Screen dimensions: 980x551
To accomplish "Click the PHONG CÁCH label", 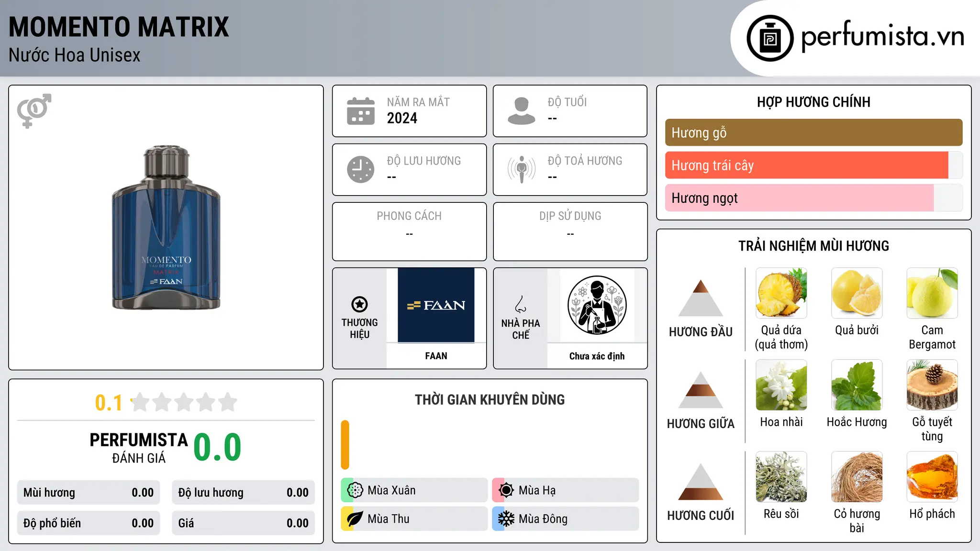I will (409, 216).
